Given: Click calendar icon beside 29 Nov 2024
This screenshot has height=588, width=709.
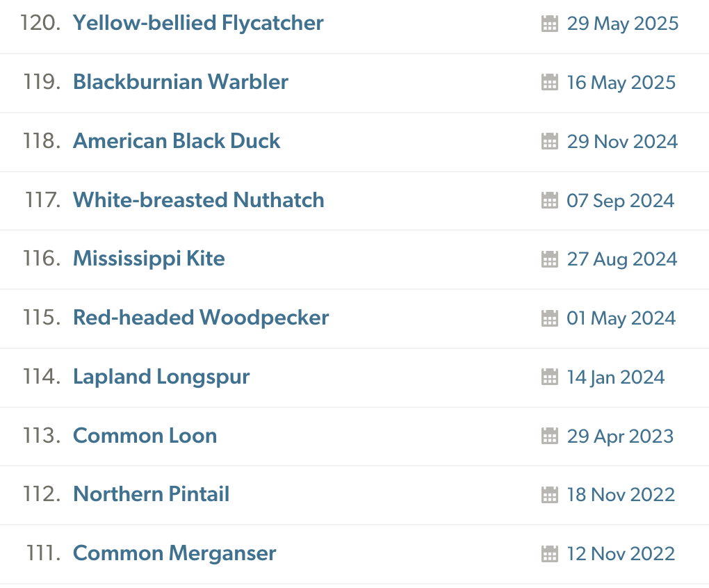Looking at the screenshot, I should coord(549,142).
